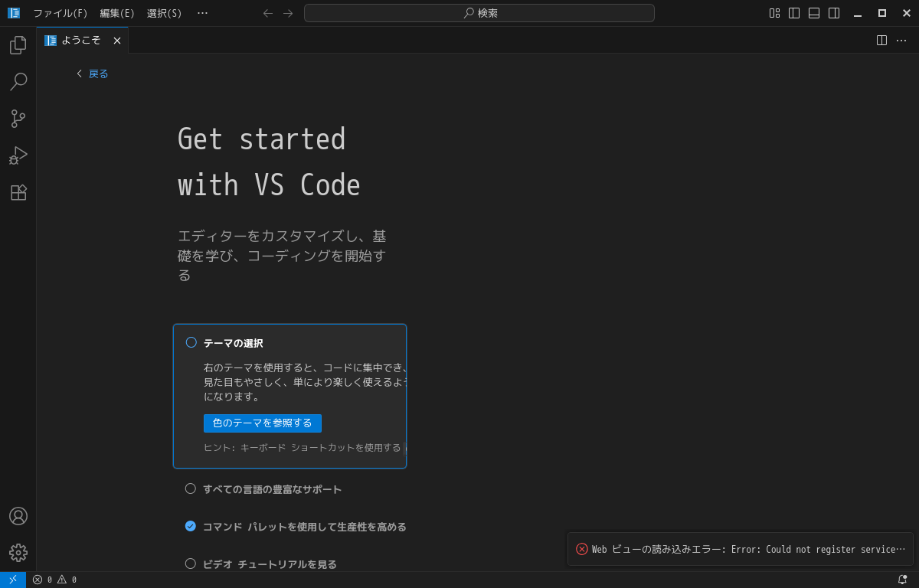This screenshot has width=919, height=588.
Task: Expand the ビデオ チュートリアルを見る step
Action: (x=270, y=564)
